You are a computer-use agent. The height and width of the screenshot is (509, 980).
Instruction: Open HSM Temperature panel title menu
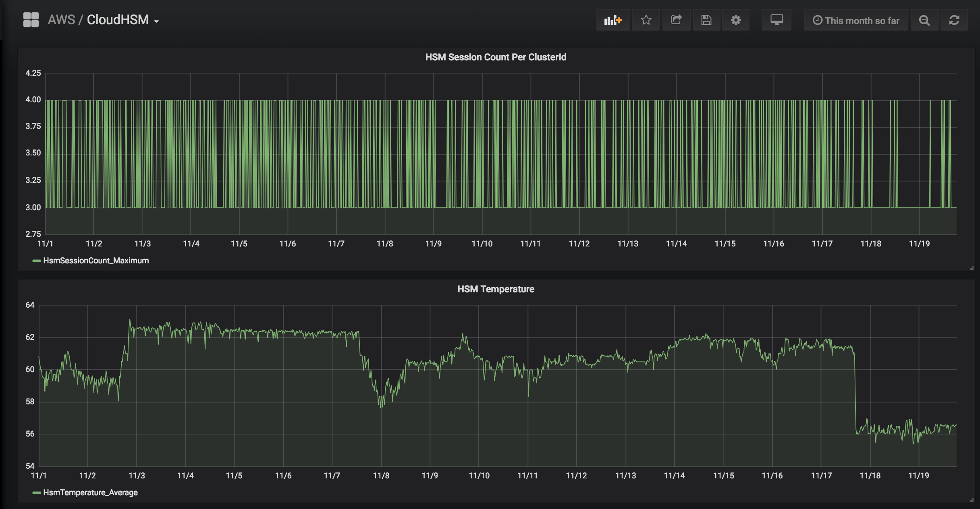pos(496,289)
